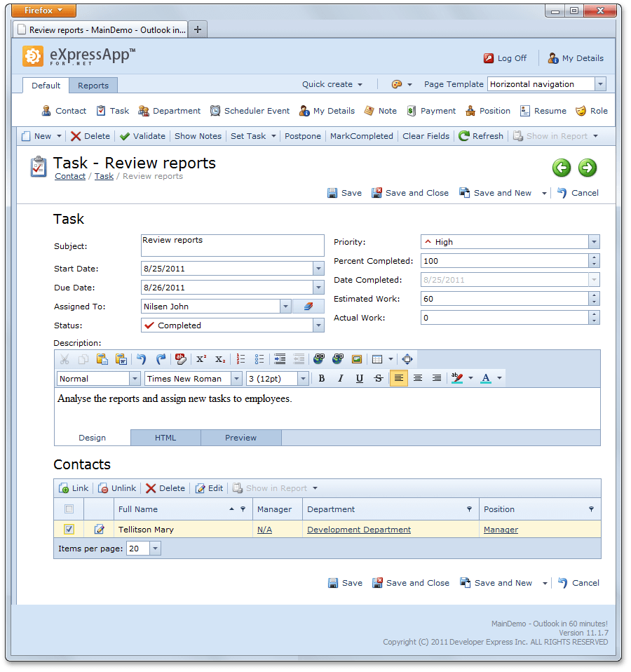Click Remove Format eraser icon
631x672 pixels.
(181, 359)
